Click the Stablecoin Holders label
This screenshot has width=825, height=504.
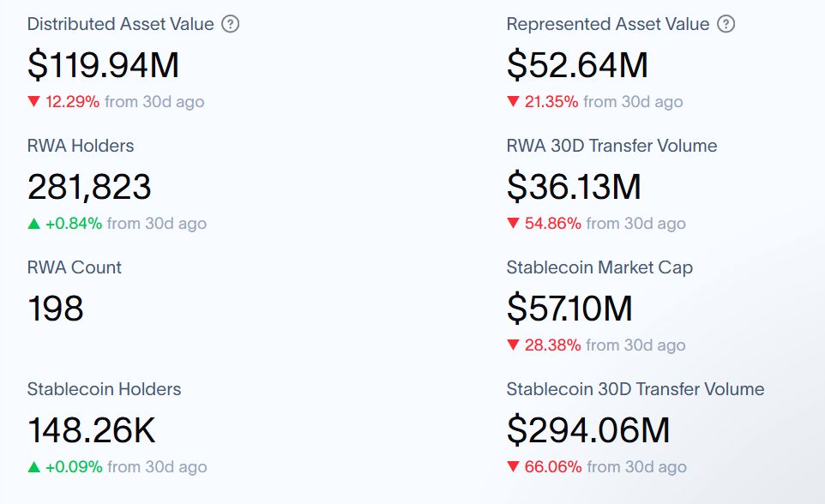pyautogui.click(x=104, y=389)
